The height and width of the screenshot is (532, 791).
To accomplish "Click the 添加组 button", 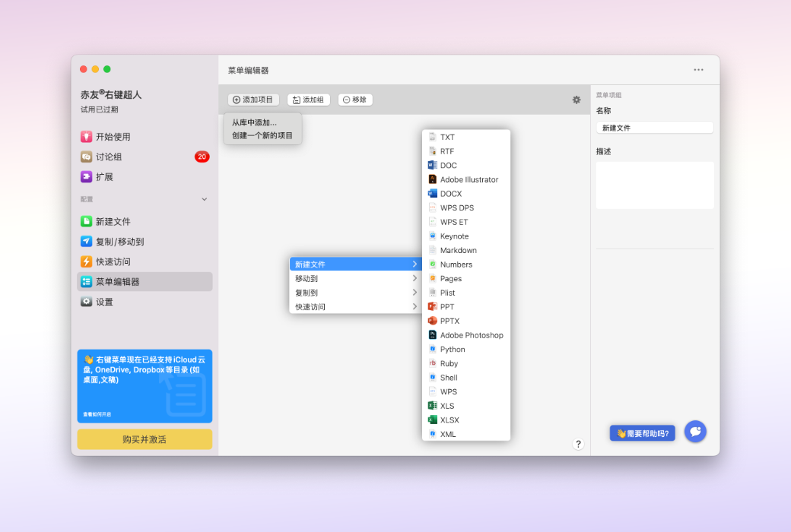I will [309, 100].
